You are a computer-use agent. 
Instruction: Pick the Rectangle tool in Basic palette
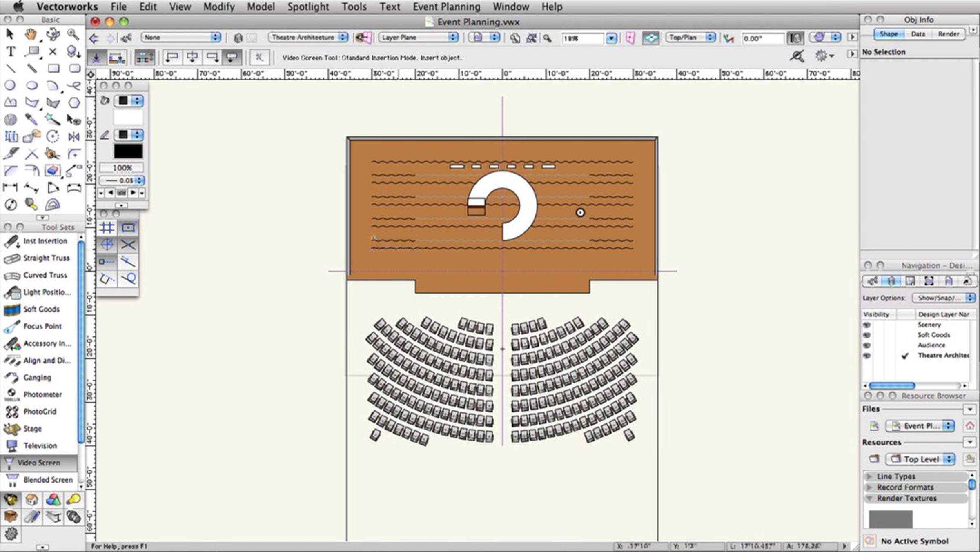[53, 68]
